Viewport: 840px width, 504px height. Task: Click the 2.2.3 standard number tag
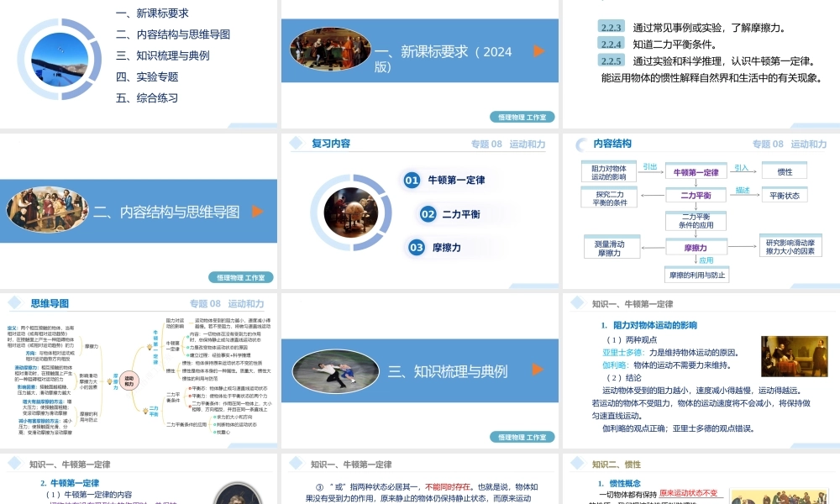click(x=612, y=28)
